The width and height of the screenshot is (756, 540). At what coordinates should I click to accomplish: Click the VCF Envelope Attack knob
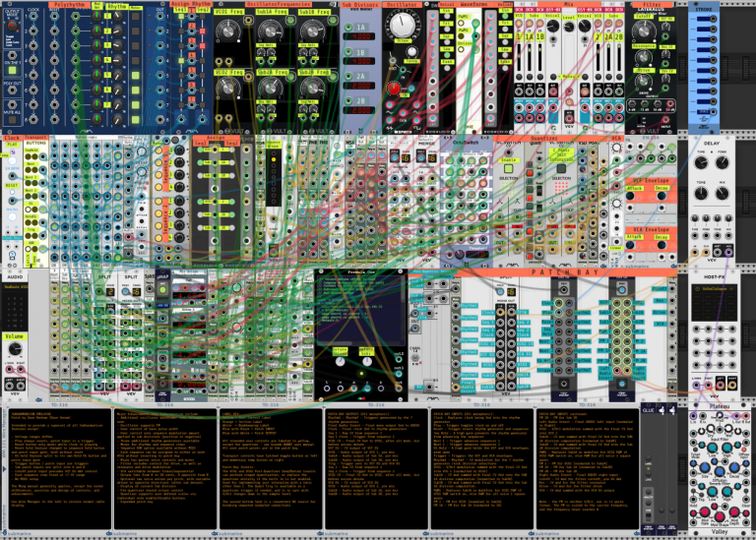[x=630, y=196]
